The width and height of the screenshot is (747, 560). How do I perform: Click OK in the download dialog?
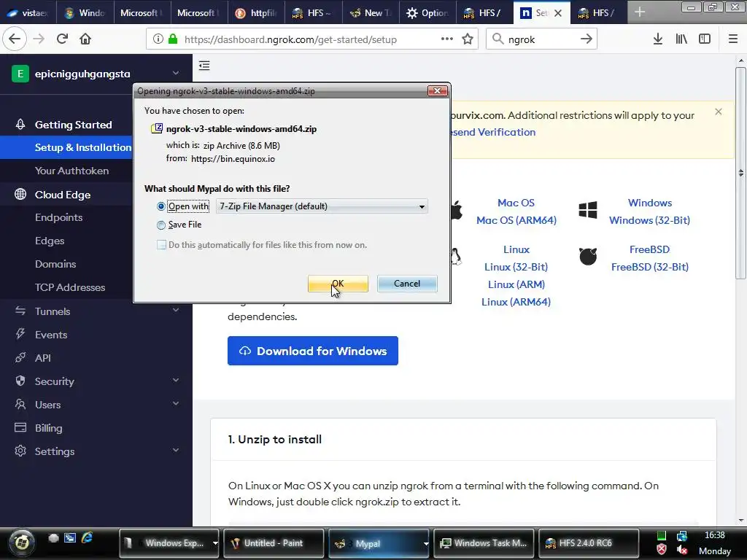[x=338, y=284]
